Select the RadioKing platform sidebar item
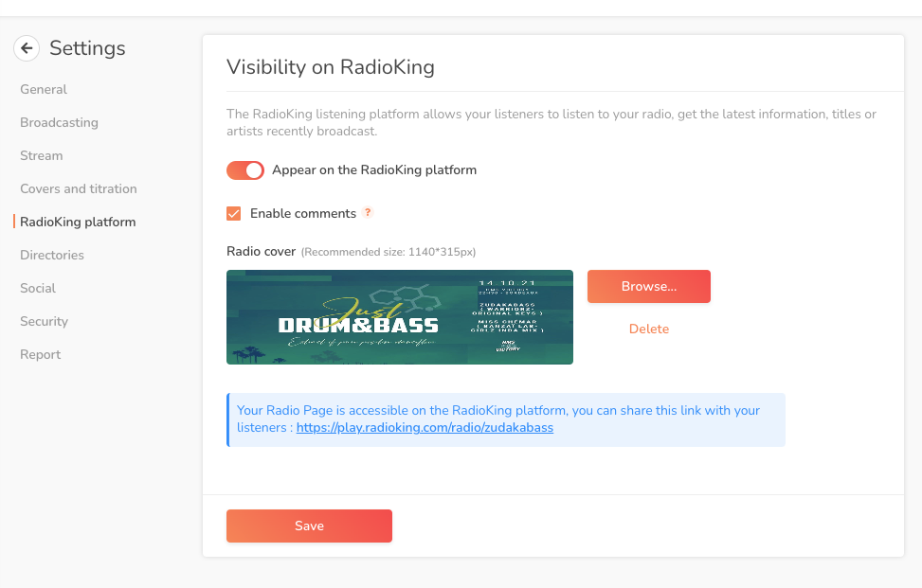Viewport: 922px width, 588px height. pyautogui.click(x=78, y=223)
